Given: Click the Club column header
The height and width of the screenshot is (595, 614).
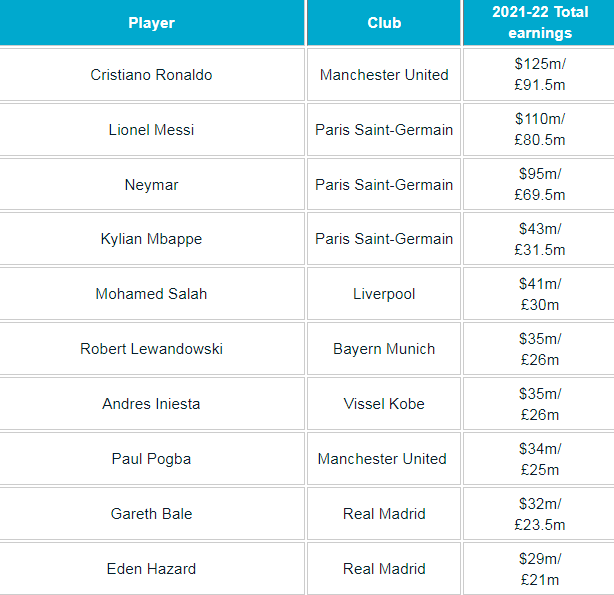Looking at the screenshot, I should tap(384, 23).
